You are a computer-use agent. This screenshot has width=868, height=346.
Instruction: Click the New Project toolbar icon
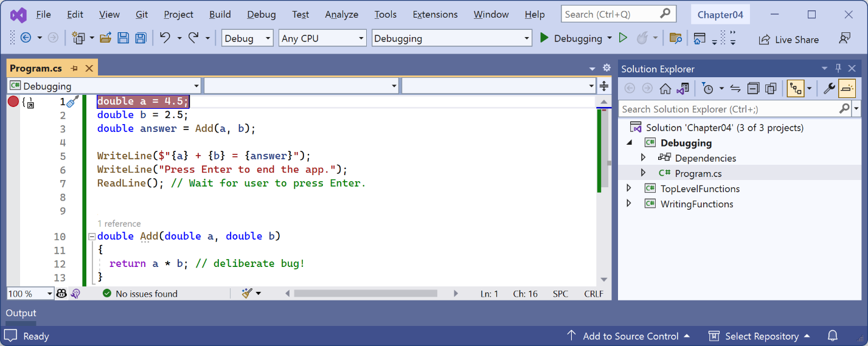pyautogui.click(x=78, y=38)
